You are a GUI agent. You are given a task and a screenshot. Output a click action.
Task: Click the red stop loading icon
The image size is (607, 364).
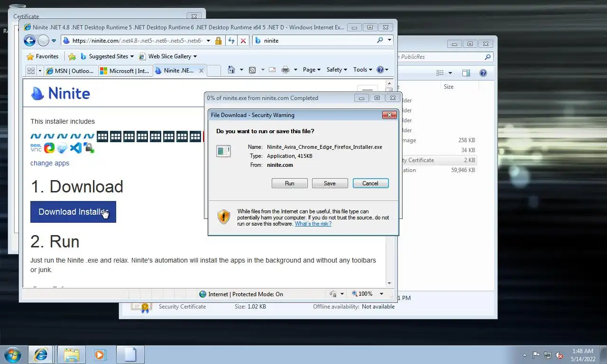[243, 41]
